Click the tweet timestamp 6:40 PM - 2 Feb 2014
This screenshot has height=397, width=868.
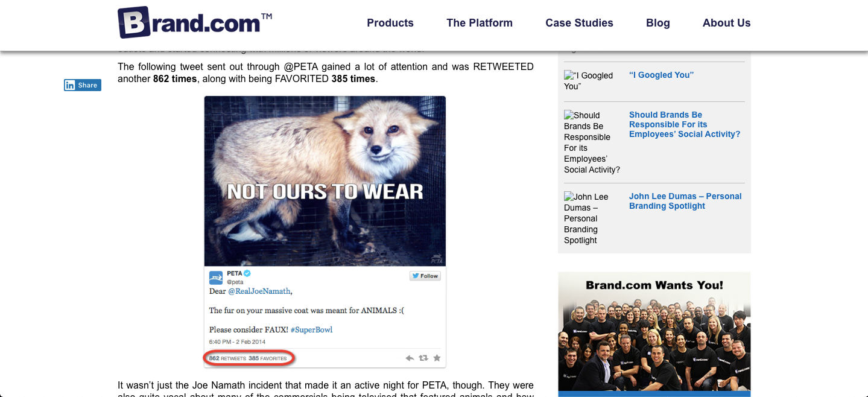[237, 342]
